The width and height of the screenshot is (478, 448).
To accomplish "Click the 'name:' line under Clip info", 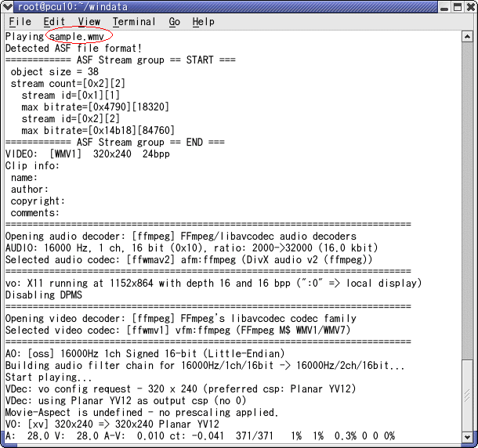I will click(x=24, y=177).
